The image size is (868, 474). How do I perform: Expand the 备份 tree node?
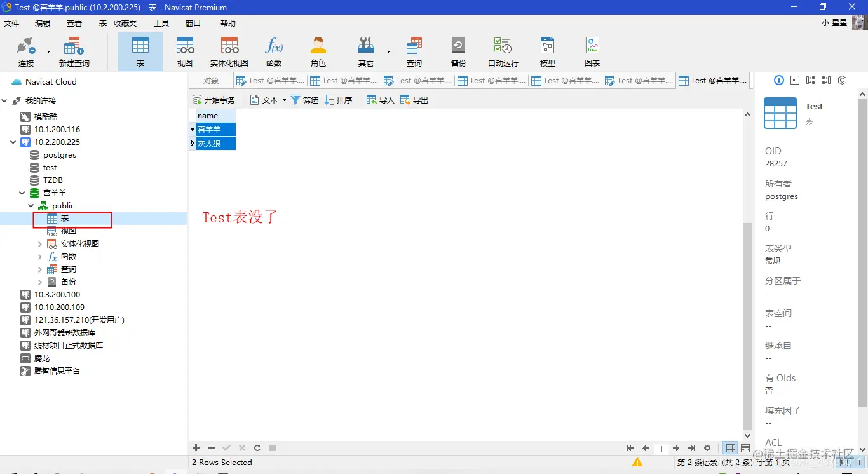(40, 281)
